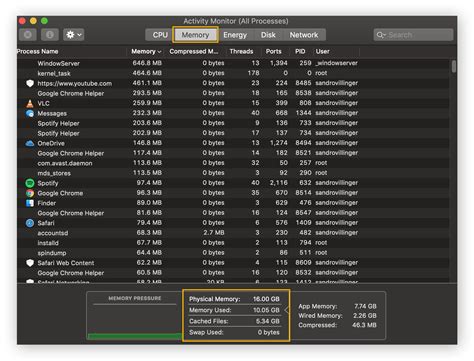474x361 pixels.
Task: Select the kernel_task process
Action: pyautogui.click(x=54, y=73)
